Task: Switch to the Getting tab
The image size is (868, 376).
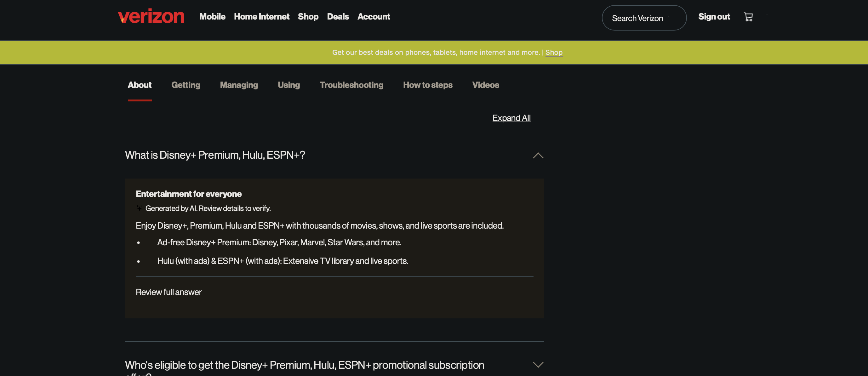Action: (186, 85)
